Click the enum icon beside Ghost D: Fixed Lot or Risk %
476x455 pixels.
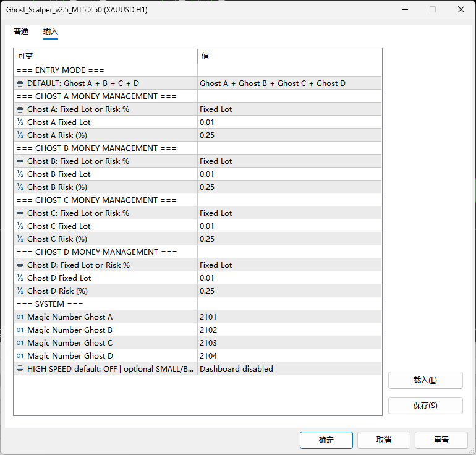click(x=20, y=265)
